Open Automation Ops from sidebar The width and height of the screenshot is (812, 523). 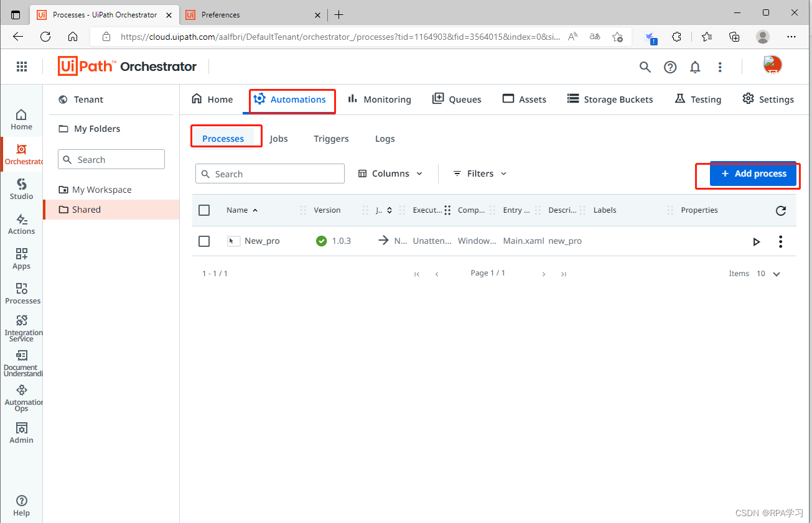[x=21, y=396]
